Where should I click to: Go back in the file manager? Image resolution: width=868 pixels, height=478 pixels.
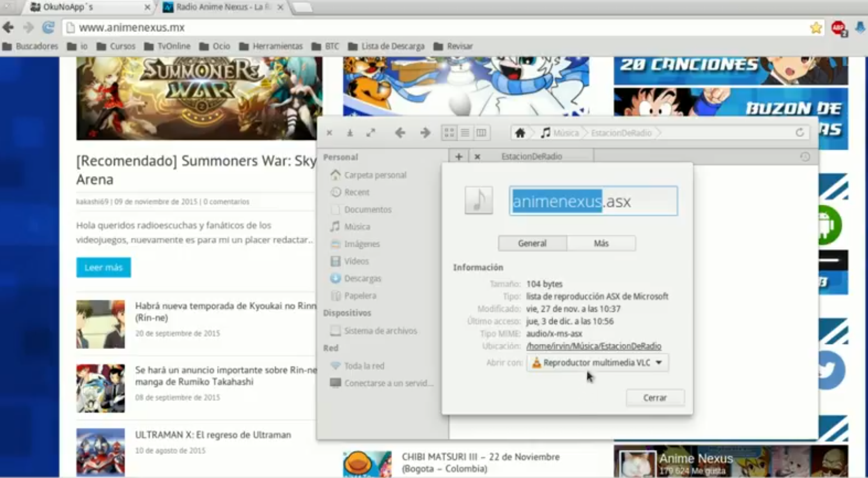point(400,133)
